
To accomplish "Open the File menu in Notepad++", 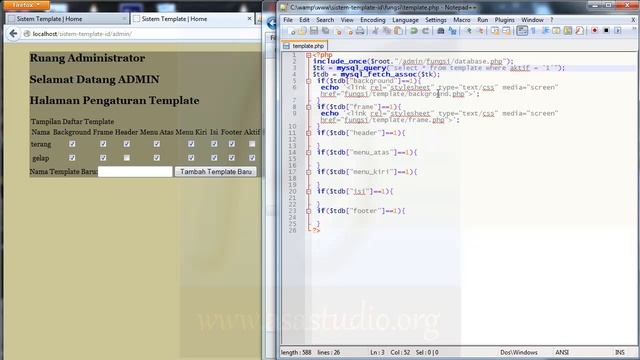I will 288,20.
